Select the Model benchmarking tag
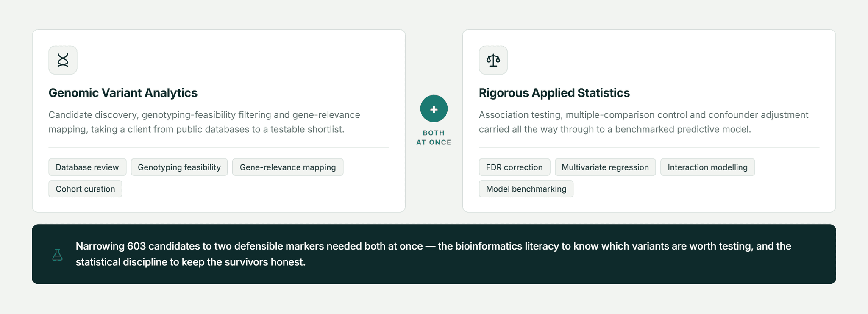The image size is (868, 314). pos(526,189)
